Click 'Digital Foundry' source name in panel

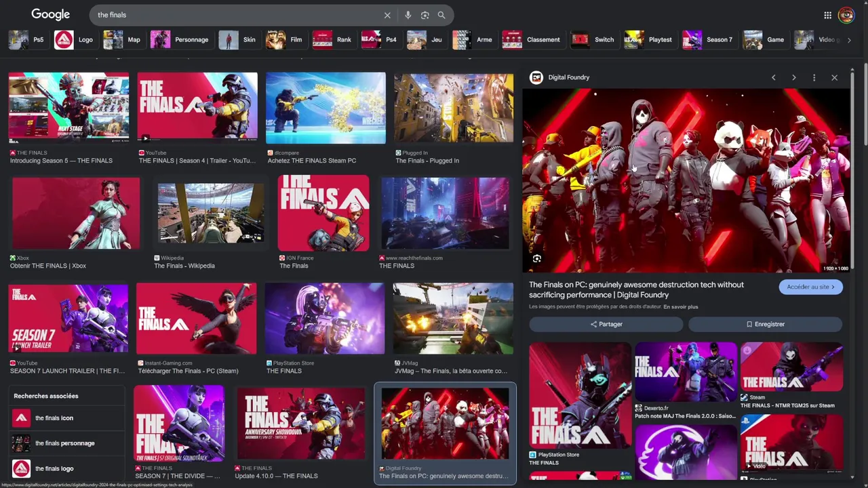coord(569,77)
